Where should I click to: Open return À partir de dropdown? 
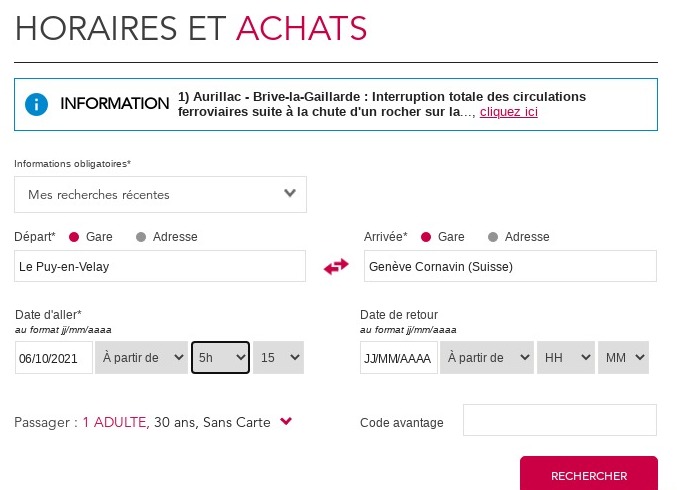click(x=487, y=357)
